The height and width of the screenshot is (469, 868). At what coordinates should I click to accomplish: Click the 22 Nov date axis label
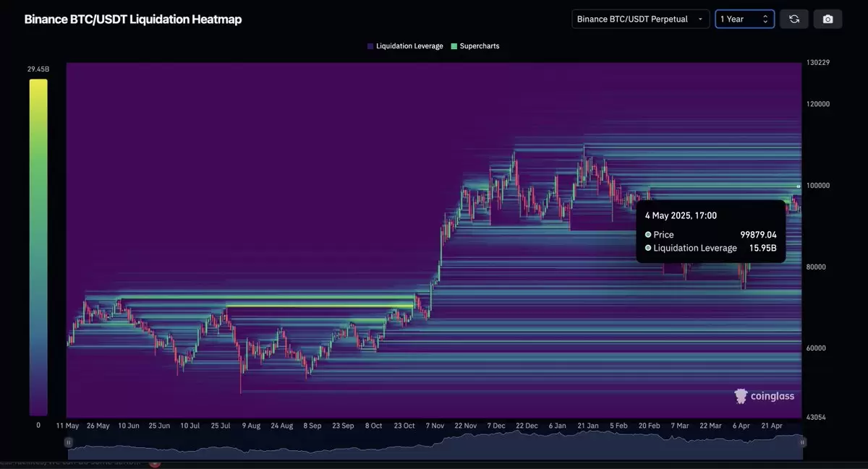tap(466, 426)
